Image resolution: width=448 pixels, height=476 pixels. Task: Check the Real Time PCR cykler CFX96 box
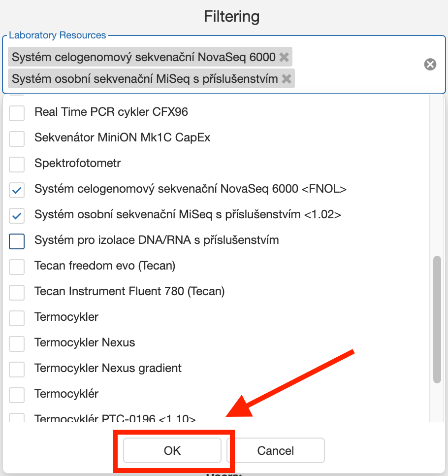pyautogui.click(x=17, y=113)
